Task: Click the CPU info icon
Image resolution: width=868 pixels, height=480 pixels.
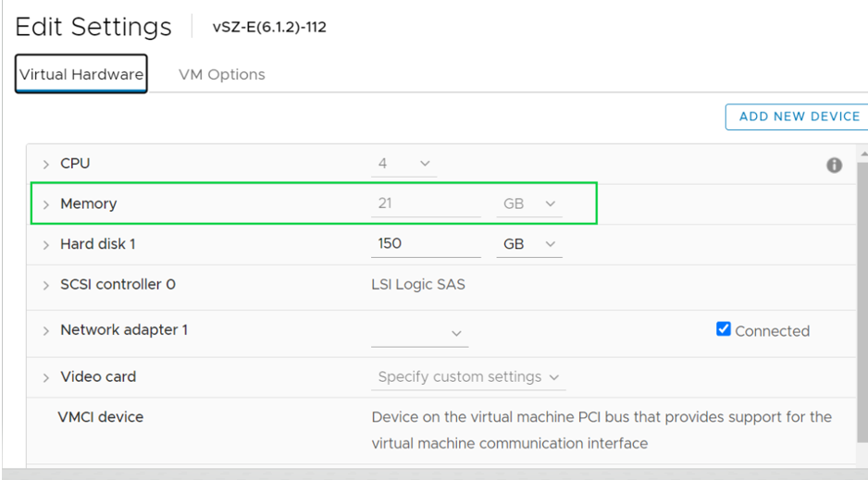Action: [834, 166]
